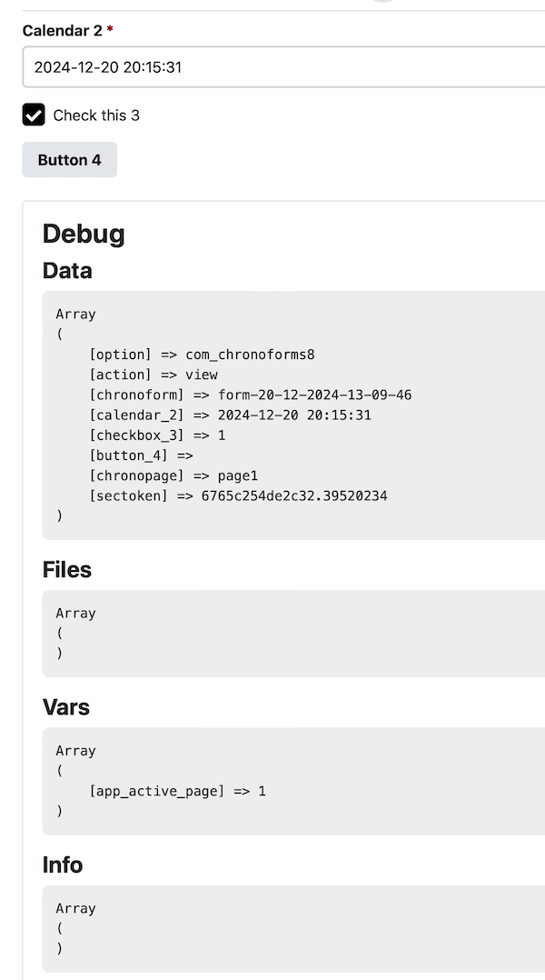This screenshot has width=545, height=980.
Task: Click the form-20-12-2024-13-09-46 chronoform value
Action: click(x=314, y=395)
